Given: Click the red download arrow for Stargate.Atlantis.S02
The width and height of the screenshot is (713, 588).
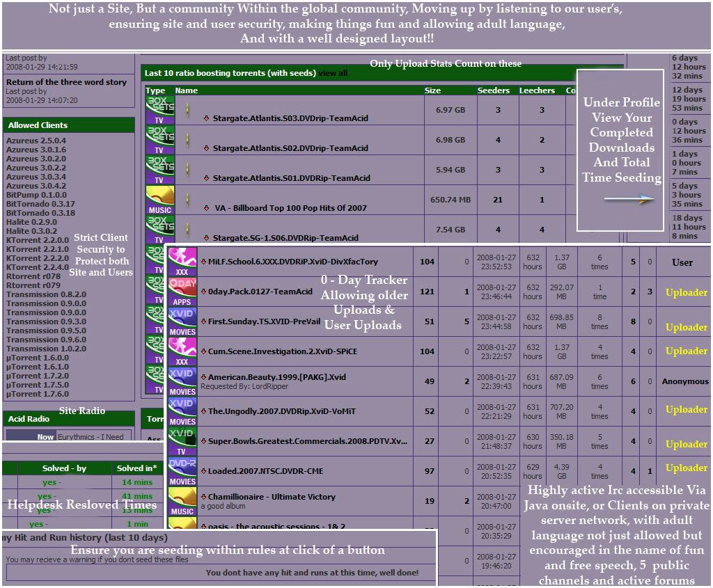Looking at the screenshot, I should click(x=206, y=148).
